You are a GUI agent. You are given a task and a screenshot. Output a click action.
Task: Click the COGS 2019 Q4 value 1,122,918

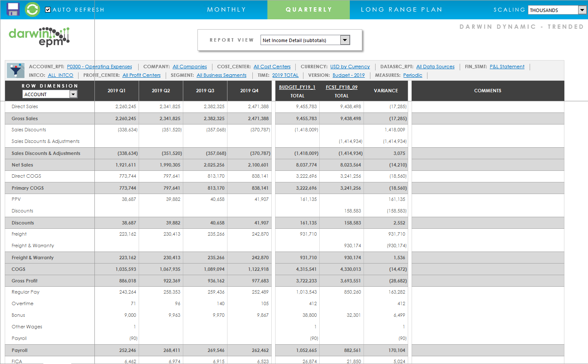click(258, 269)
